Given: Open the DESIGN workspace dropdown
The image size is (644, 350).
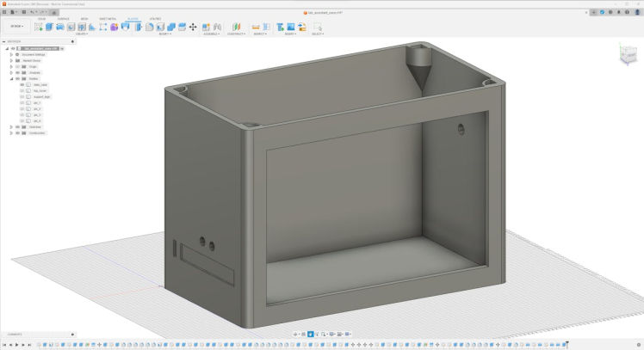Looking at the screenshot, I should (x=16, y=27).
